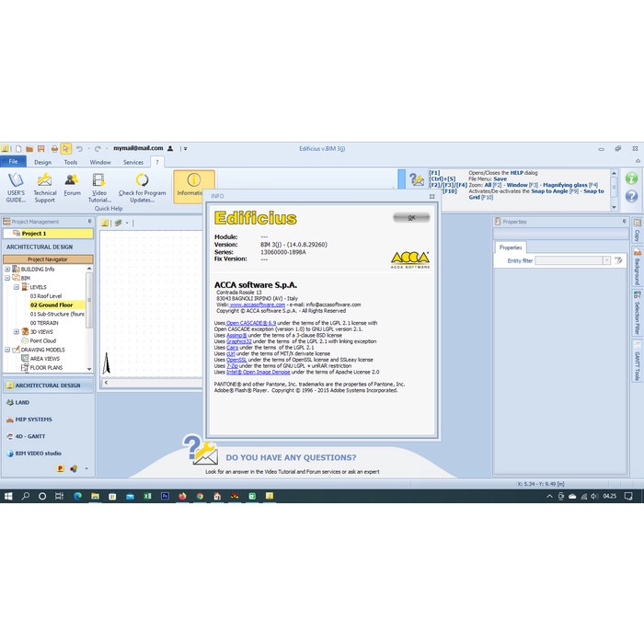Activate the selection arrow tool

pos(65,149)
